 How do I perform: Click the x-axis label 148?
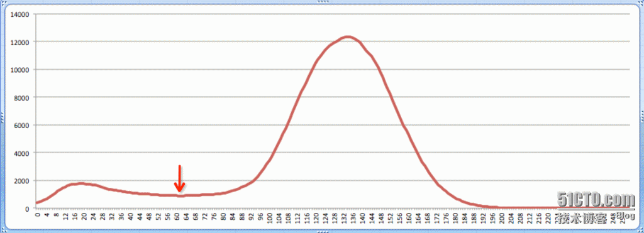coord(381,217)
